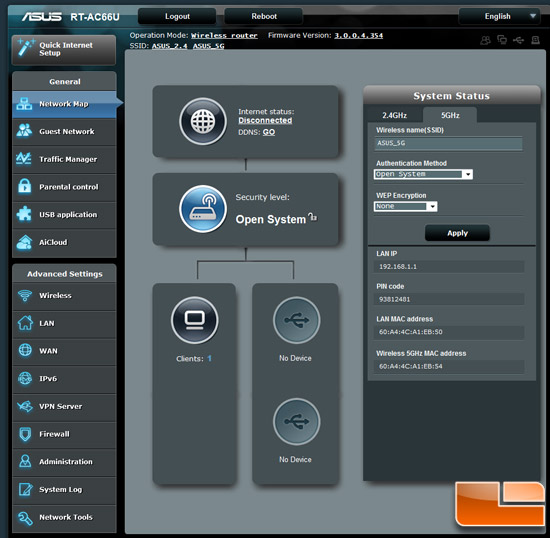The image size is (550, 538).
Task: Click Apply in System Status
Action: click(457, 233)
